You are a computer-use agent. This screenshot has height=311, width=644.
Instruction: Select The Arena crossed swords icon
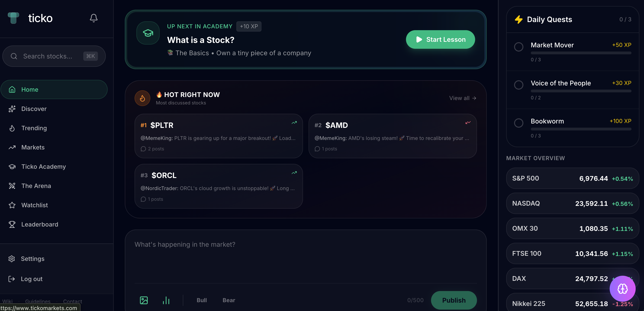(x=12, y=186)
